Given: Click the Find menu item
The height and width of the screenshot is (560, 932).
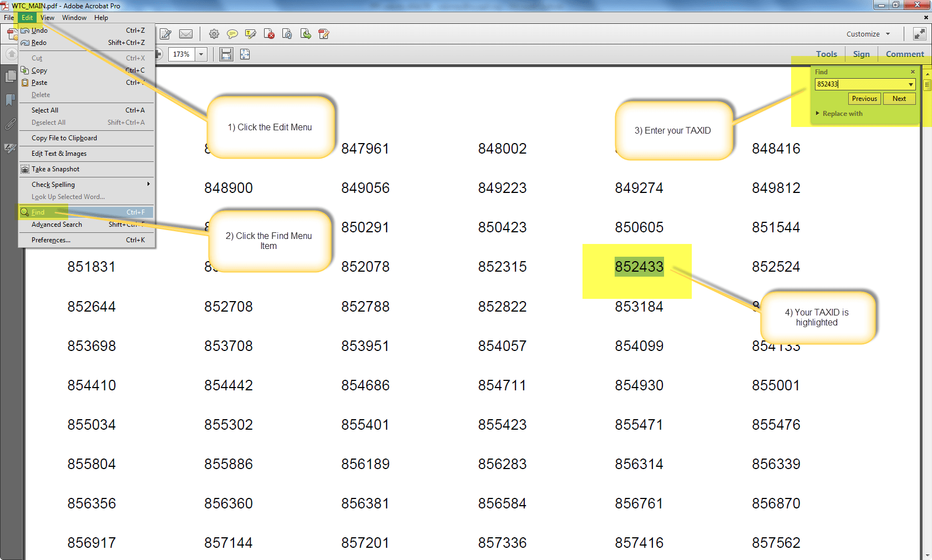Looking at the screenshot, I should [x=87, y=212].
